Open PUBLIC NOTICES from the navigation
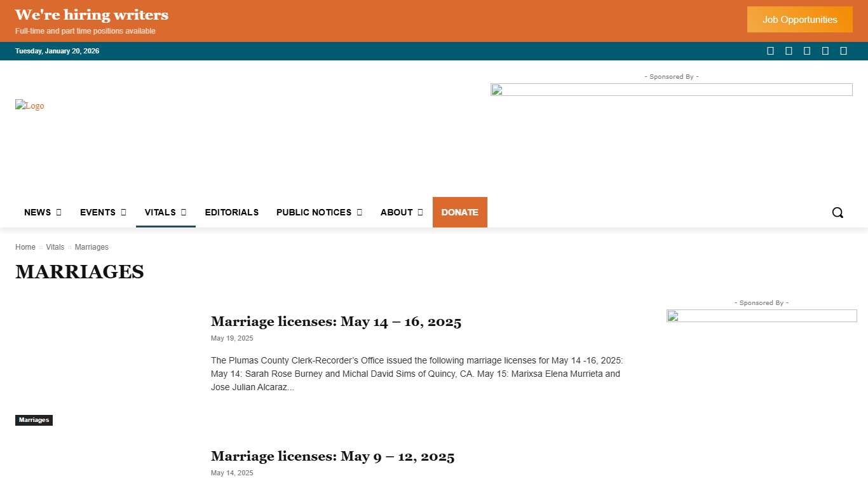868x488 pixels. pyautogui.click(x=314, y=212)
